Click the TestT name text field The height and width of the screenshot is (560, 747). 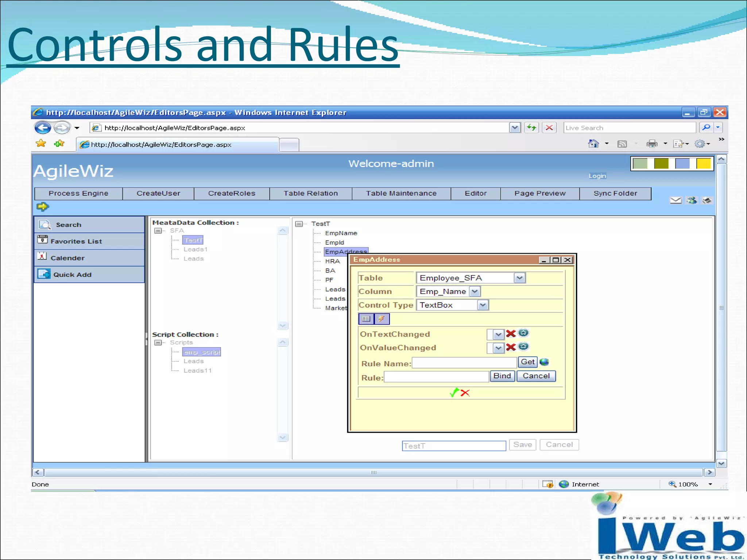(454, 446)
